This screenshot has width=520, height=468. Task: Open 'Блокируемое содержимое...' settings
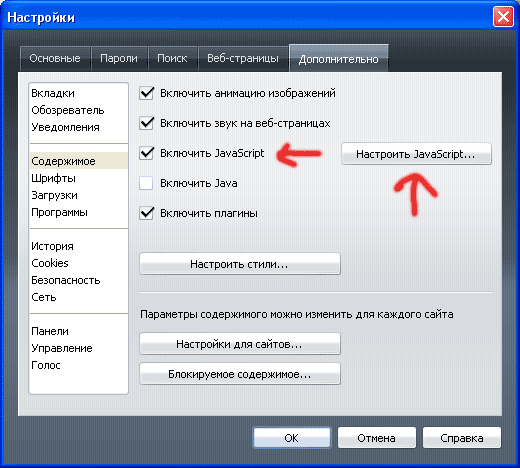240,374
